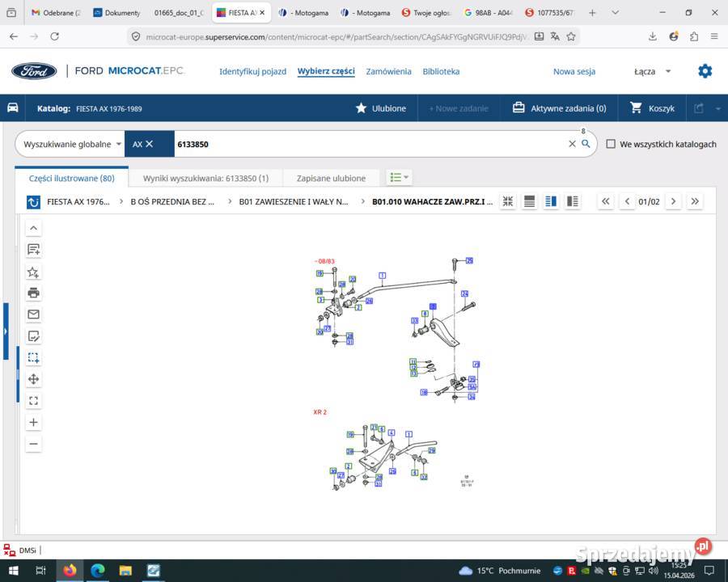Click the fit-to-screen illustration icon
Screen dimensions: 728x582
click(x=33, y=400)
